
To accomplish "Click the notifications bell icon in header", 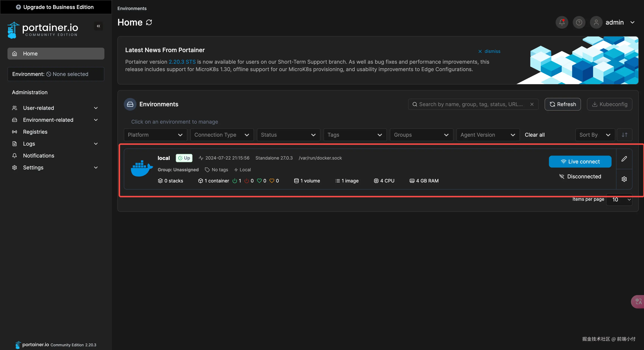I will [562, 23].
